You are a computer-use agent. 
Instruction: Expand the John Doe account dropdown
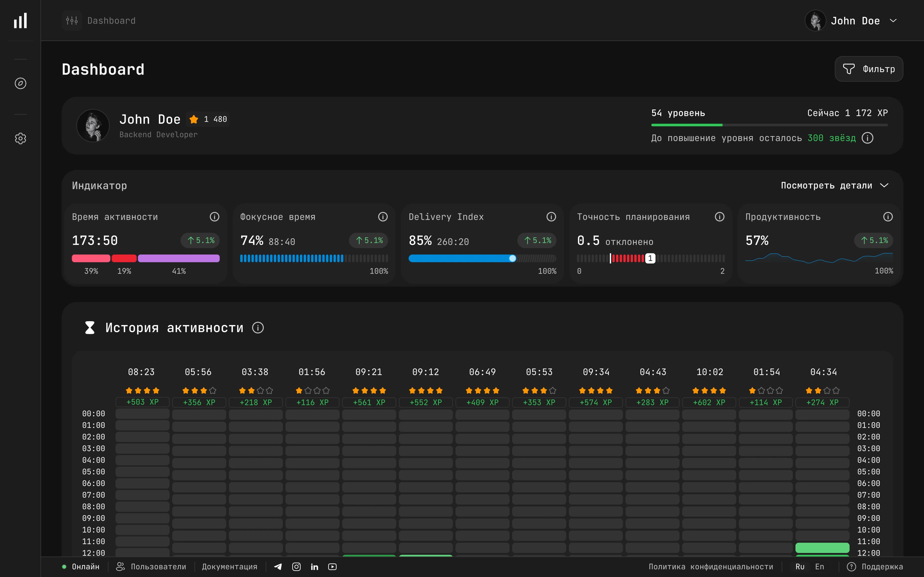893,21
